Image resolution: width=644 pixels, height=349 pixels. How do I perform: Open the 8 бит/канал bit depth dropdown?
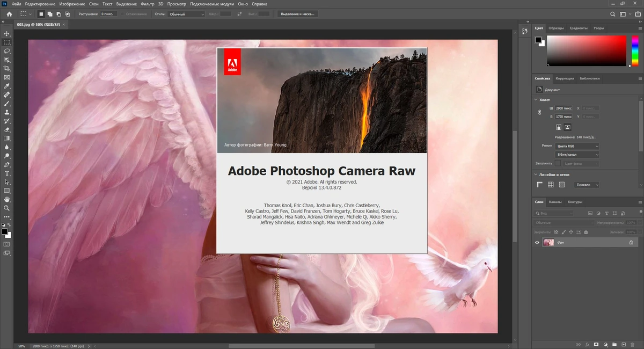(x=577, y=155)
